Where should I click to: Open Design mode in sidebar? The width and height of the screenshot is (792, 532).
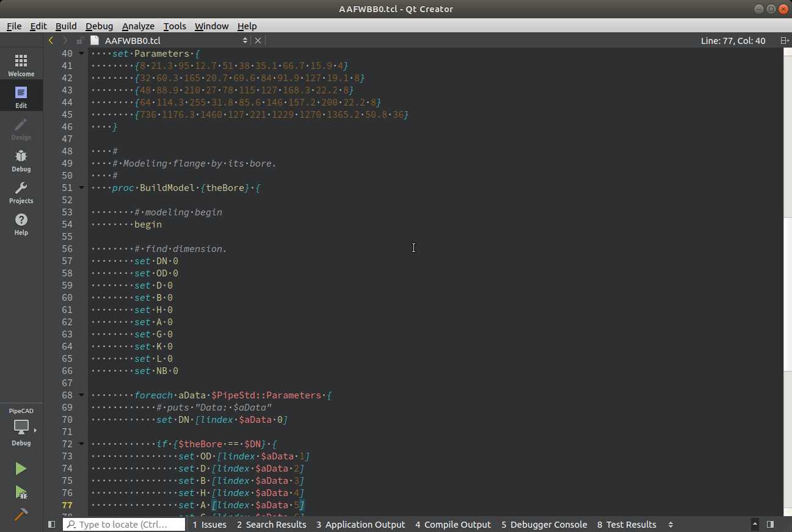pyautogui.click(x=21, y=129)
